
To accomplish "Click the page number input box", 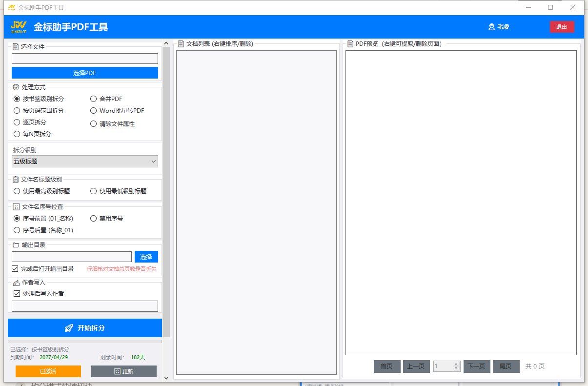I will pos(443,366).
